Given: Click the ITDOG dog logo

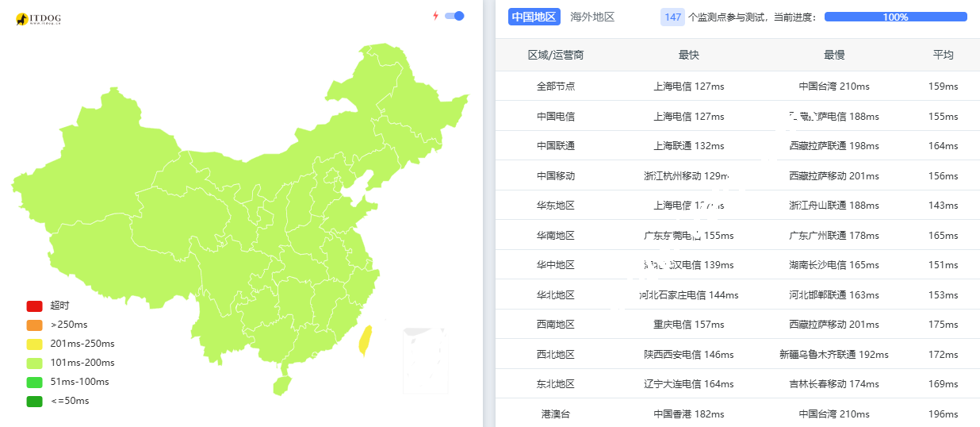Looking at the screenshot, I should tap(22, 18).
